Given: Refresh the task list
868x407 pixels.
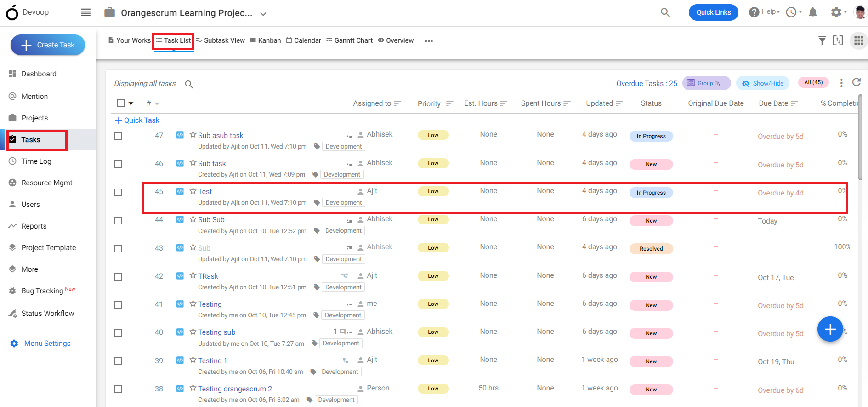Looking at the screenshot, I should [857, 82].
